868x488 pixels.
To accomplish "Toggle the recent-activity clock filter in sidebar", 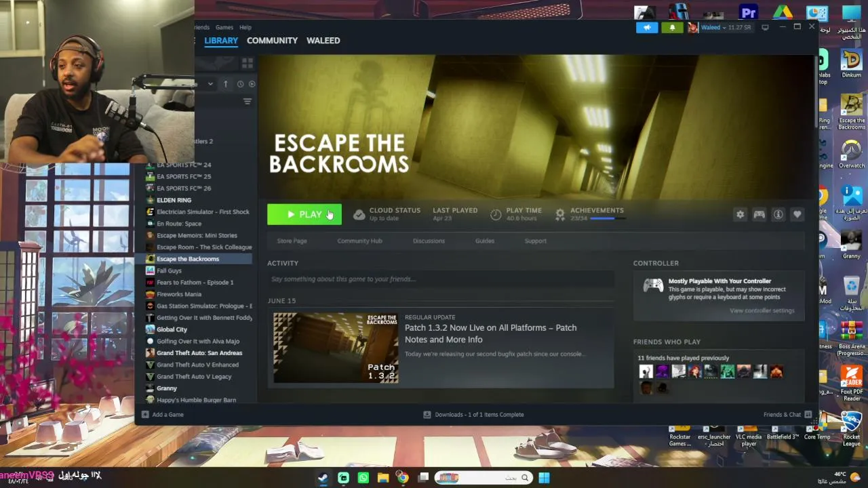I will click(240, 84).
